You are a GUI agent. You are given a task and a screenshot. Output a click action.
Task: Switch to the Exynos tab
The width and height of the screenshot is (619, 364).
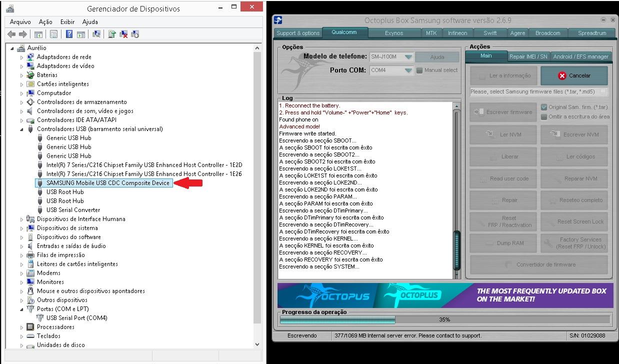pyautogui.click(x=394, y=33)
